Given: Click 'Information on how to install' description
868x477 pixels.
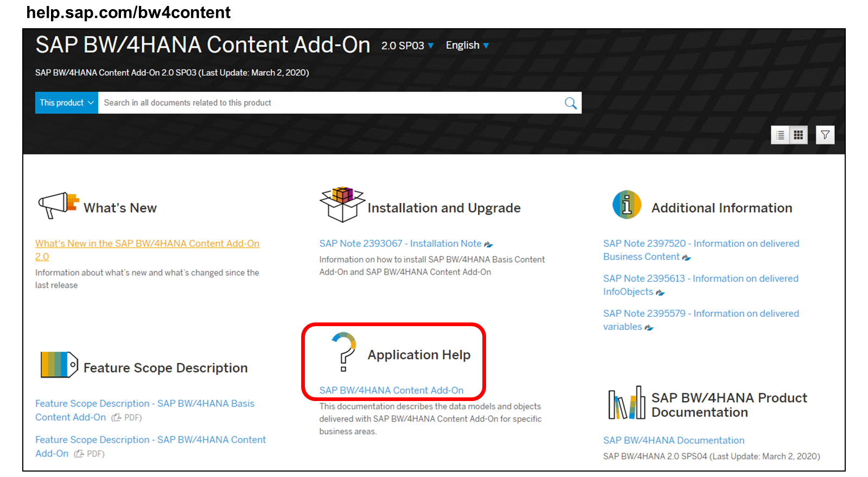Looking at the screenshot, I should point(432,266).
